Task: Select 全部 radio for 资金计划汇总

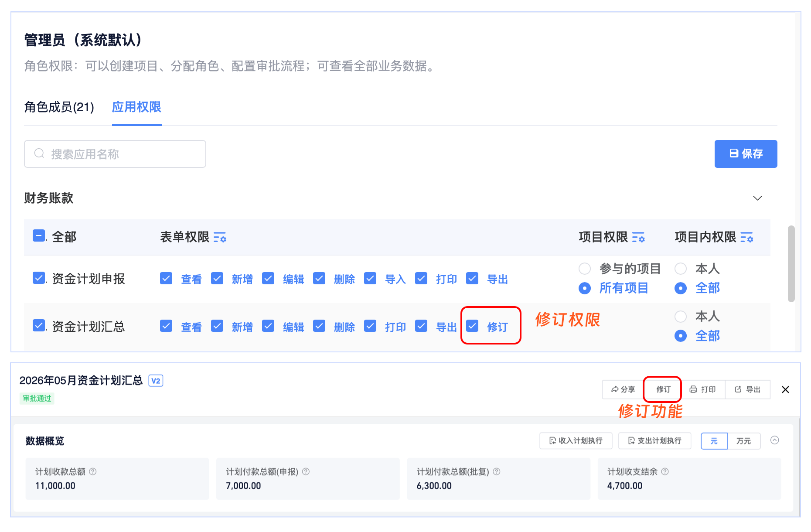Action: (x=681, y=336)
